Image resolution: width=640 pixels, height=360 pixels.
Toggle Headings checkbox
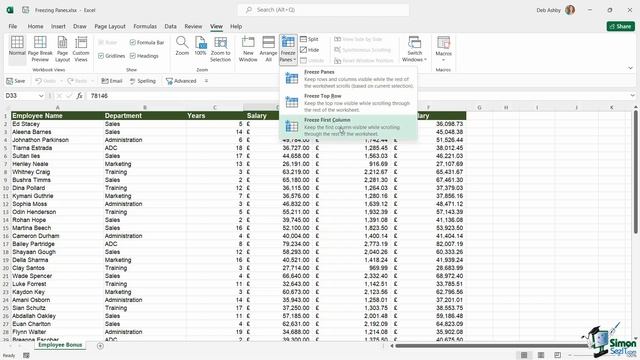[x=144, y=56]
